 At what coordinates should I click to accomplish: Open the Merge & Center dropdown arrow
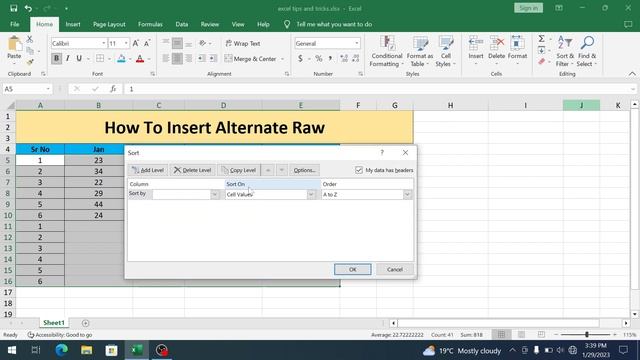[282, 59]
